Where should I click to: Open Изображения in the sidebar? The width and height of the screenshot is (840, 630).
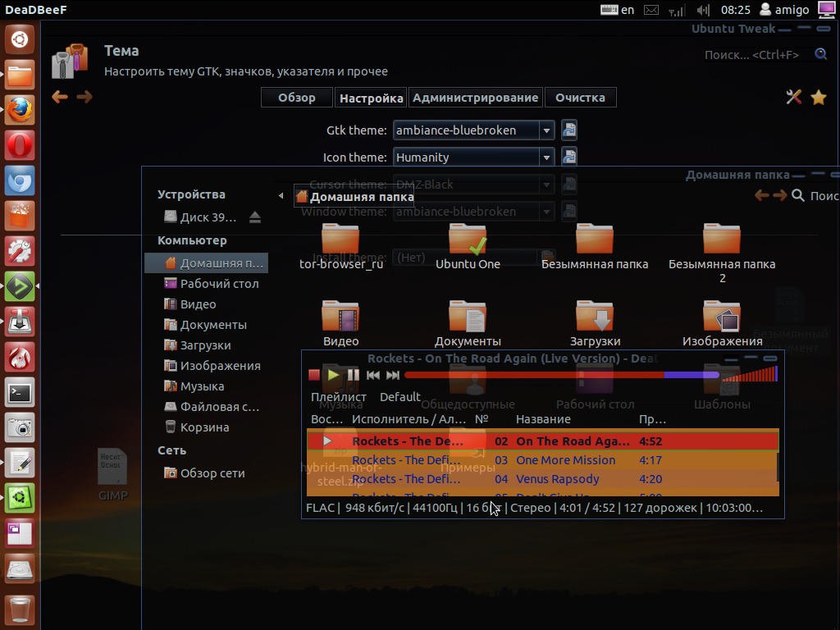[x=212, y=365]
